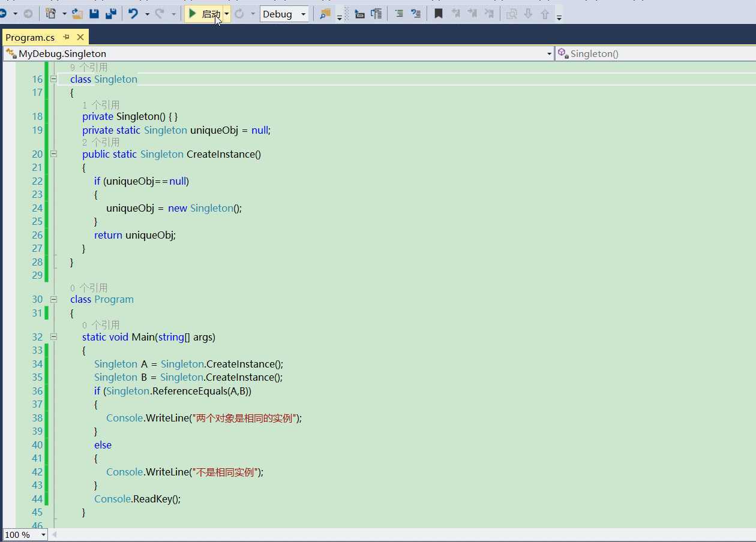Click the Open File folder icon
The width and height of the screenshot is (756, 542).
coord(77,14)
